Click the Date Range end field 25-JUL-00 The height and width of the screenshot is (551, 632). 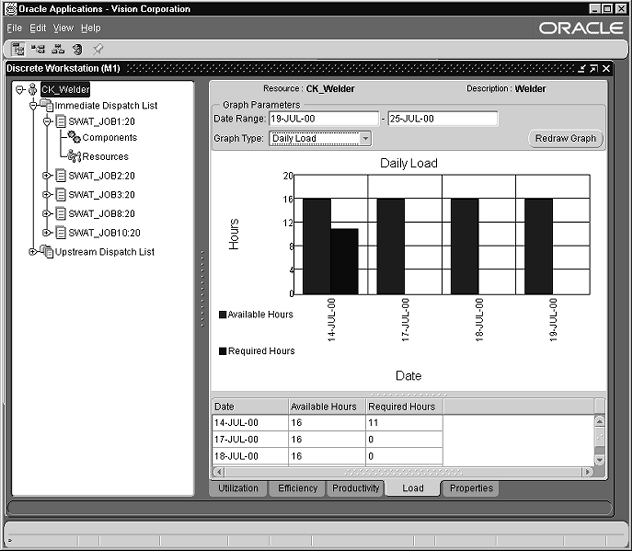(443, 119)
